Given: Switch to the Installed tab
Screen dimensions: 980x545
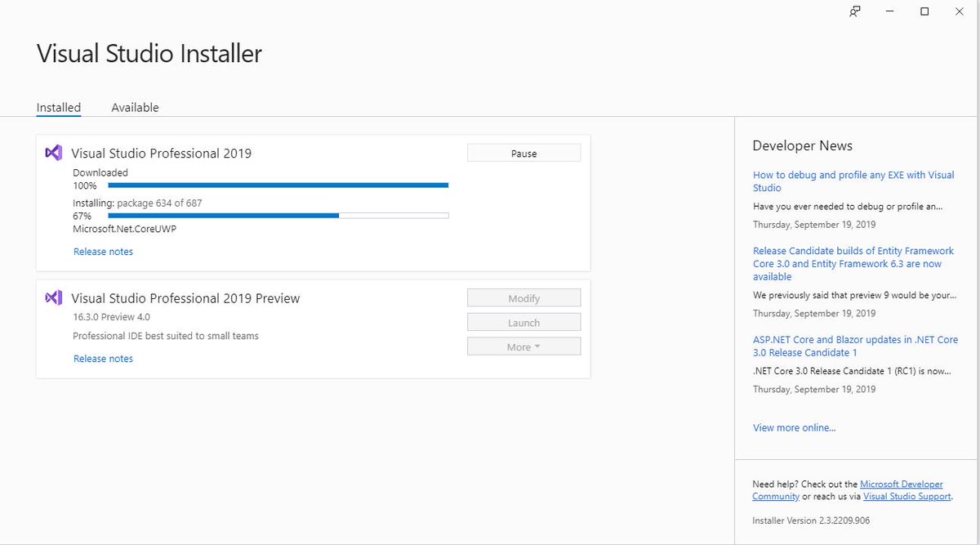Looking at the screenshot, I should [59, 108].
